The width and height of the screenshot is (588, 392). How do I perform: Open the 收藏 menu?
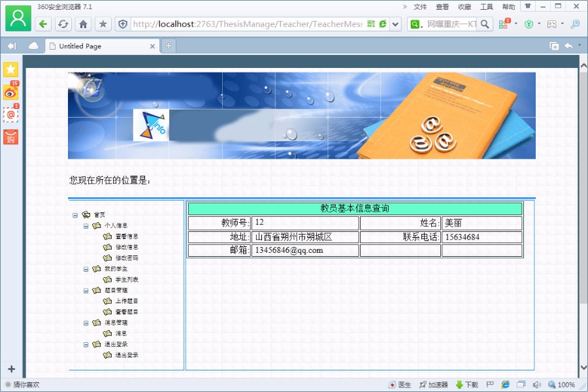(x=465, y=7)
